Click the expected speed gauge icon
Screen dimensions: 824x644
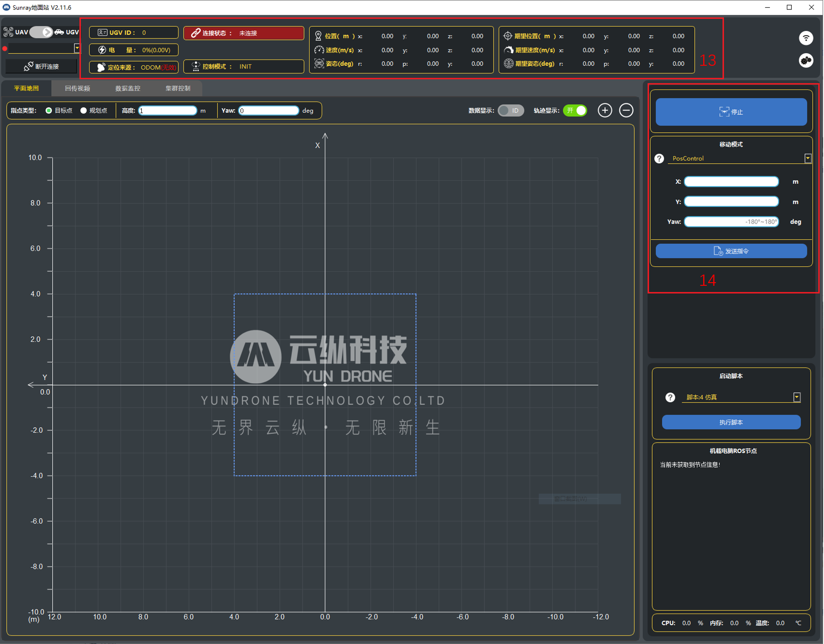point(508,50)
